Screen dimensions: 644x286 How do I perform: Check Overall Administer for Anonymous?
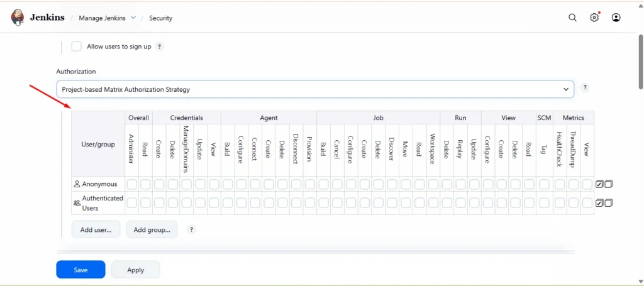click(x=131, y=184)
